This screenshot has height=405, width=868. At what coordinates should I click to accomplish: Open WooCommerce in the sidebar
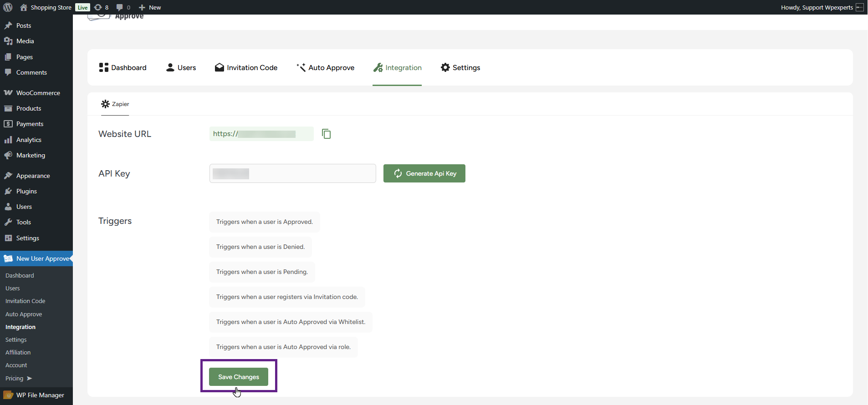pyautogui.click(x=38, y=93)
